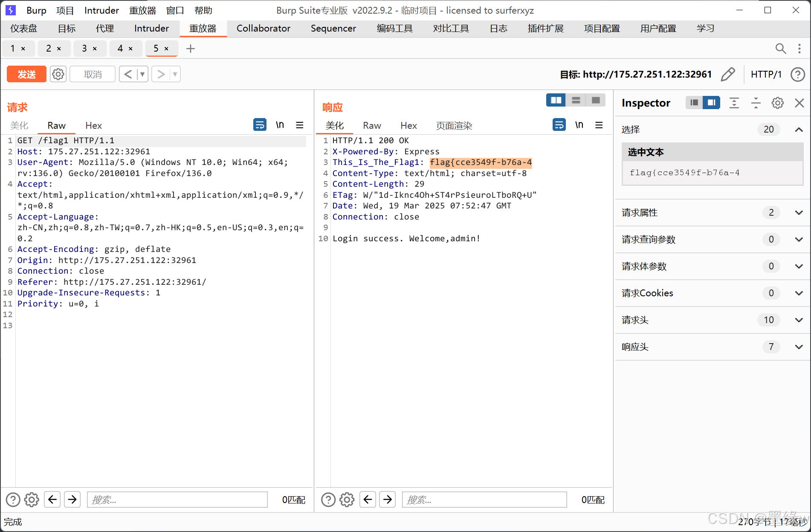Collapse the 选择 (Selection) section
Image resolution: width=811 pixels, height=532 pixels.
799,129
